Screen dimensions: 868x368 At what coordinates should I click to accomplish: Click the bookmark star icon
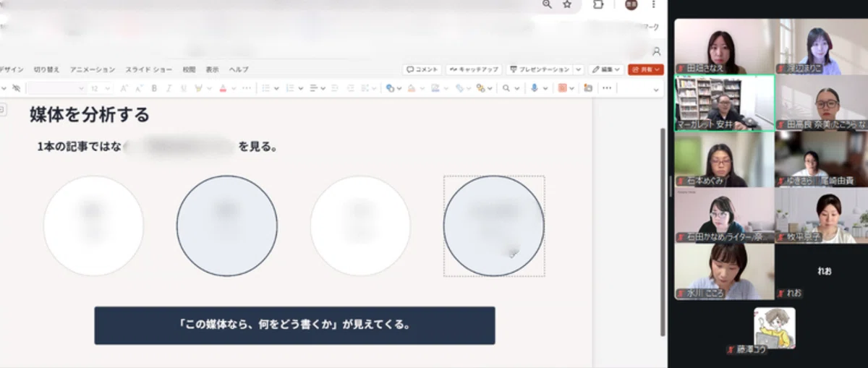(567, 4)
